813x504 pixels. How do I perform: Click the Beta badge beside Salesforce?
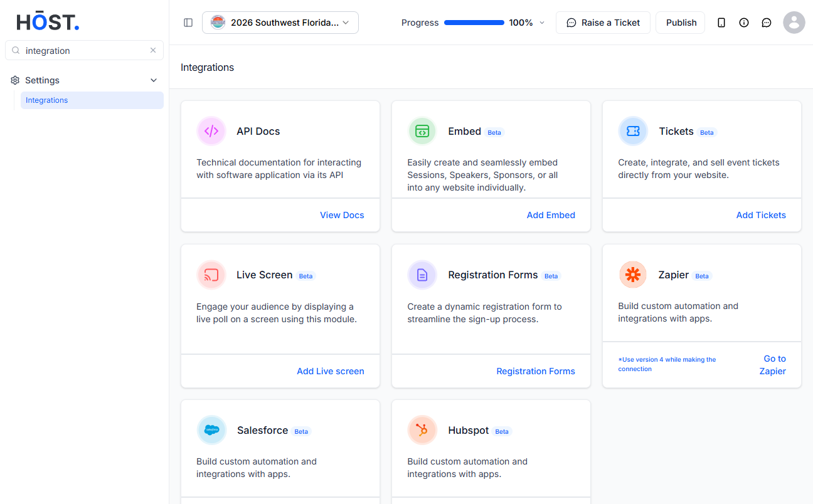point(301,431)
